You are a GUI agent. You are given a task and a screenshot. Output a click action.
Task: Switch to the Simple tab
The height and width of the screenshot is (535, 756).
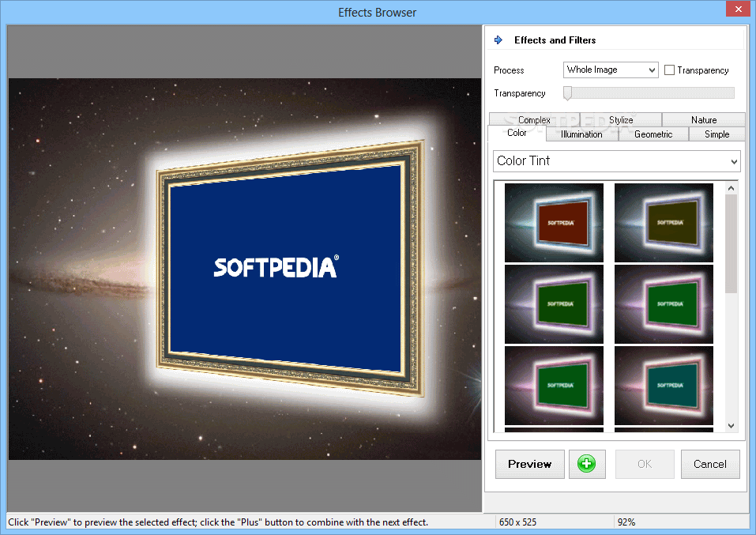[717, 134]
